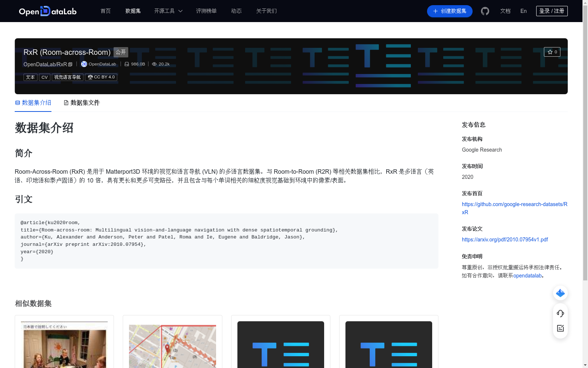The width and height of the screenshot is (588, 368).
Task: Click the blue mountain floating icon
Action: point(560,293)
